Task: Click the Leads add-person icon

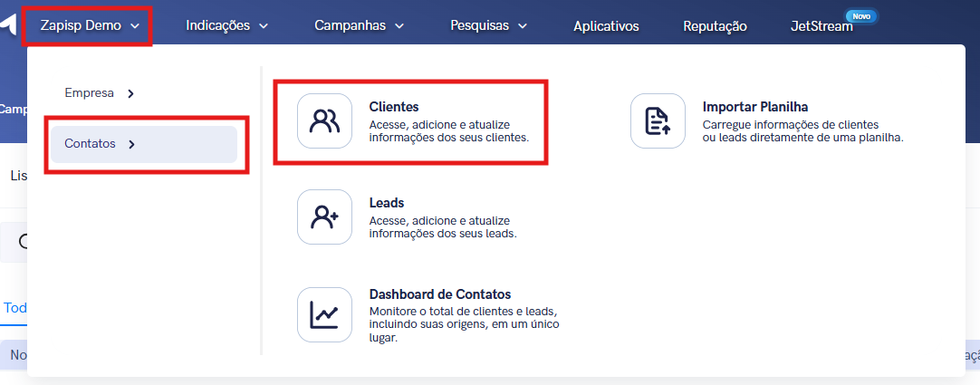Action: click(x=324, y=217)
